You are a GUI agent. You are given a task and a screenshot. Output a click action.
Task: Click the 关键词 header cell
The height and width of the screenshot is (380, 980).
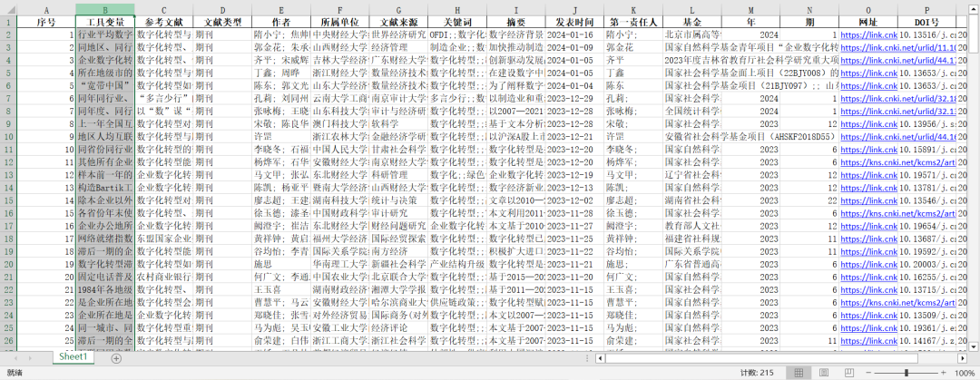click(457, 22)
